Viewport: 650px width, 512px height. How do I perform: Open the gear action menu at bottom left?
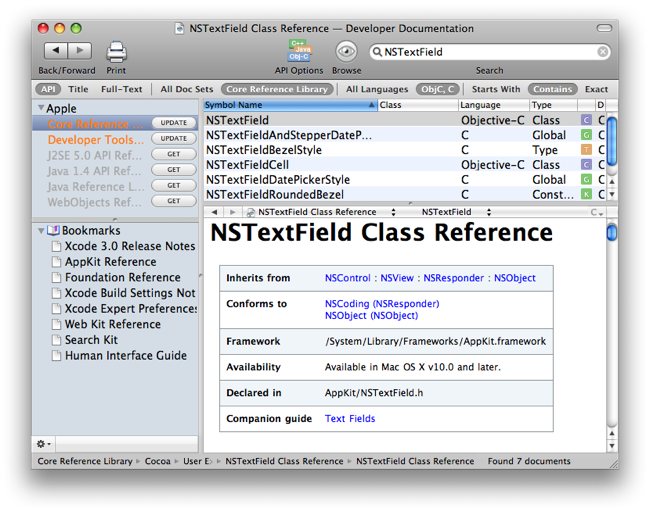click(44, 444)
